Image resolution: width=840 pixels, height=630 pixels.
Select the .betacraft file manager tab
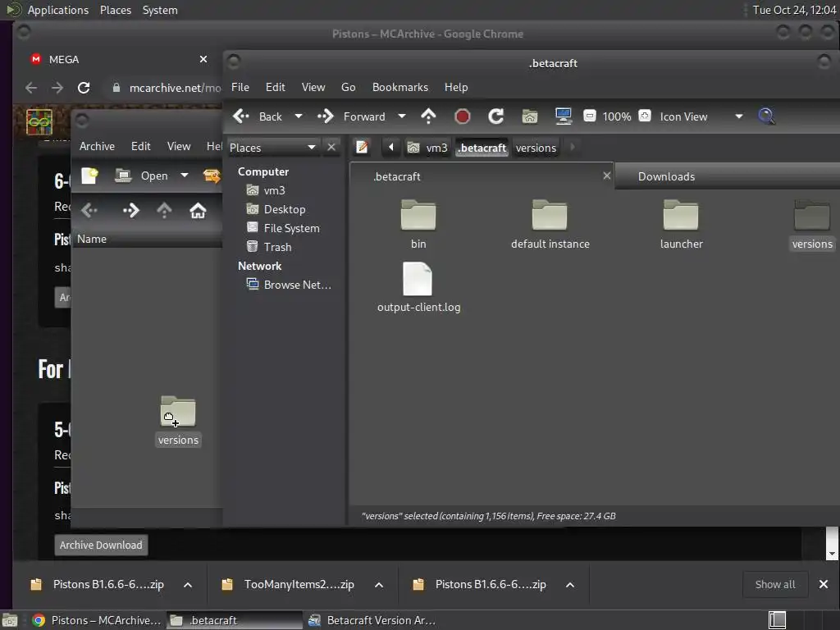coord(481,176)
